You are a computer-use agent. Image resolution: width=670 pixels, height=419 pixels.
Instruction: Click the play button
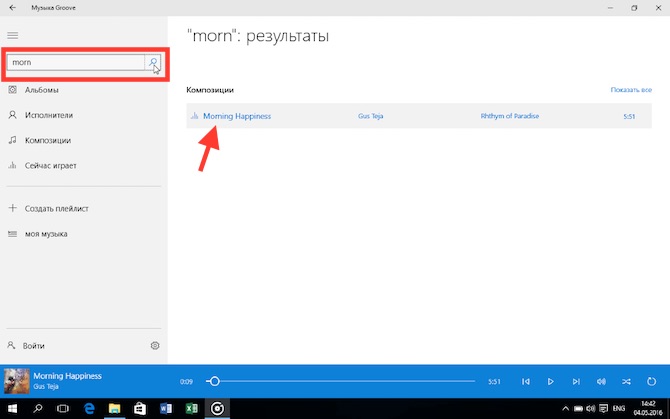pyautogui.click(x=551, y=381)
